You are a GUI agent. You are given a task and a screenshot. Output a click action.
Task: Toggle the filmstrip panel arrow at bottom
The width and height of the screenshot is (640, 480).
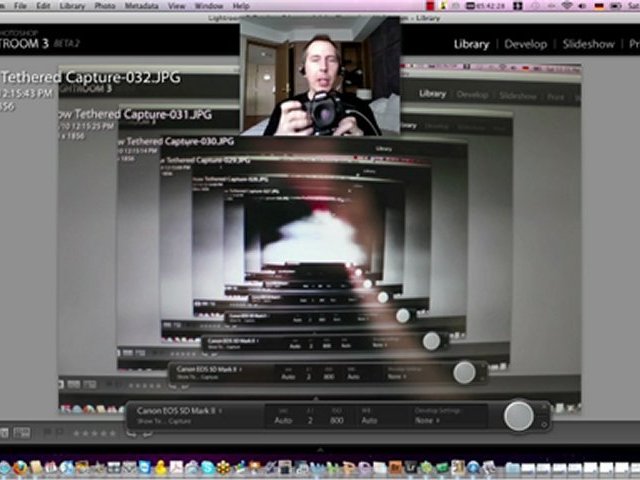click(320, 450)
